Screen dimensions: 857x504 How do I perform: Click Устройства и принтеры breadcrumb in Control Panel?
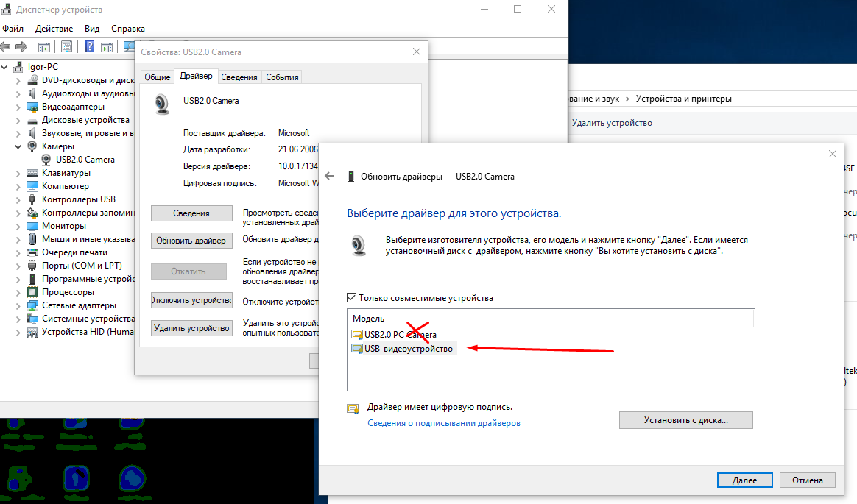[x=683, y=99]
